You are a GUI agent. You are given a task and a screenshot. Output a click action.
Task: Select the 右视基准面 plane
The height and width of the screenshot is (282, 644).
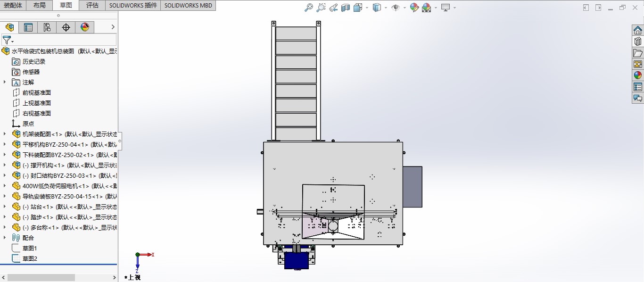pos(37,113)
